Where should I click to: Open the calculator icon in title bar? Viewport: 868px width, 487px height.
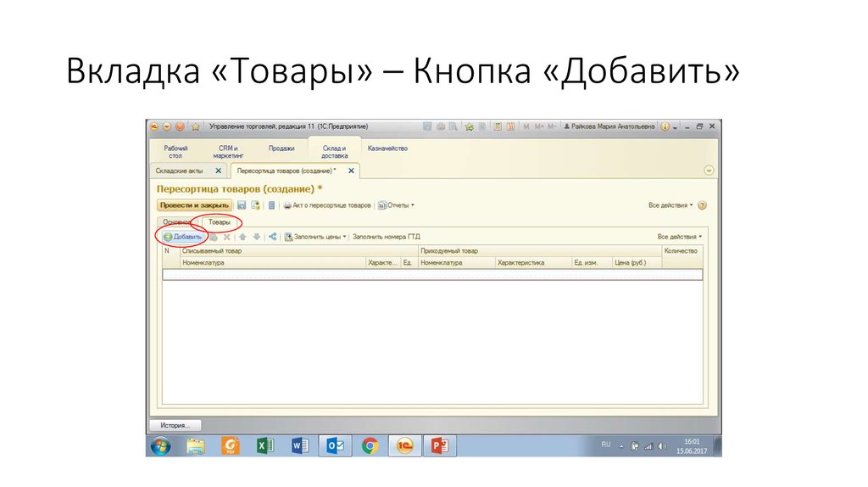point(498,126)
